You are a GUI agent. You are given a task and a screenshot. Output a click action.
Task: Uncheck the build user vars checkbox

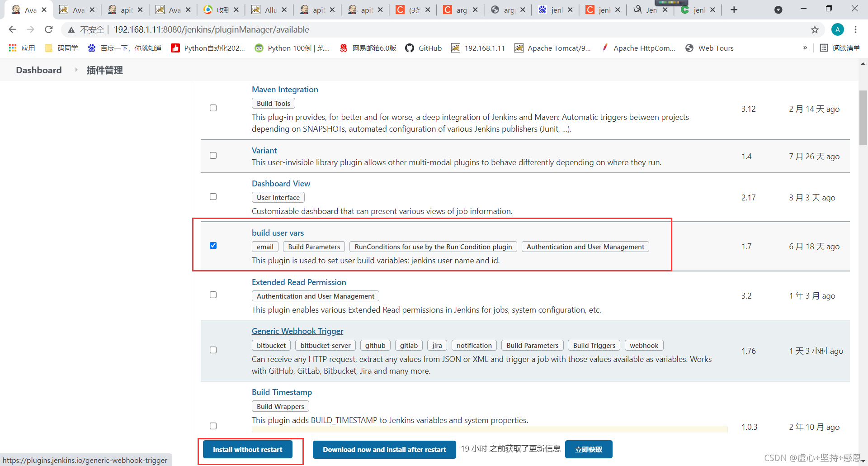click(213, 245)
